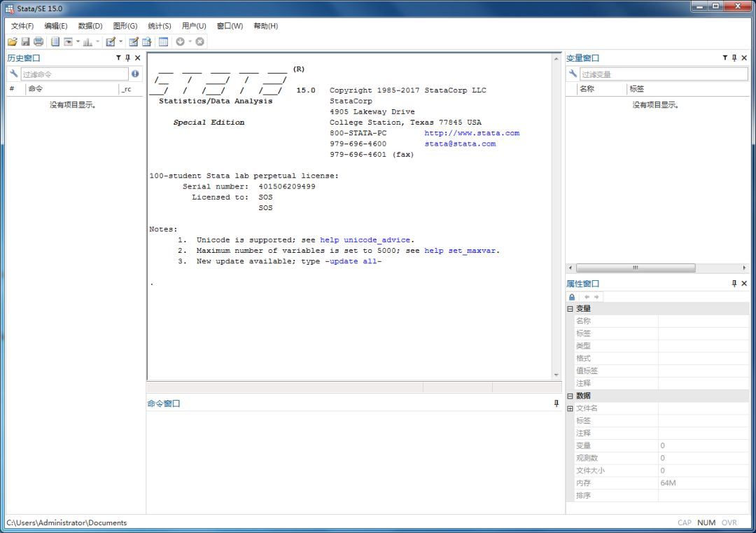Click the 变量窗口 horizontal scrollbar thumb
This screenshot has height=533, width=756.
pos(636,268)
